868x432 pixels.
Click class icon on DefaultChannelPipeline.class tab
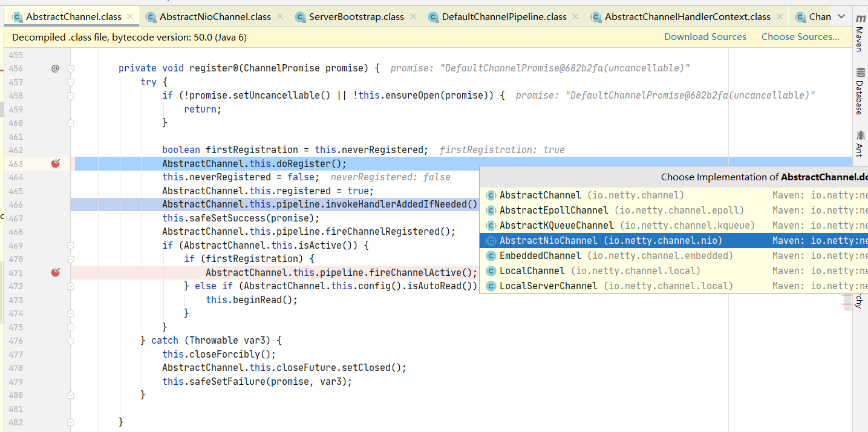click(x=433, y=17)
